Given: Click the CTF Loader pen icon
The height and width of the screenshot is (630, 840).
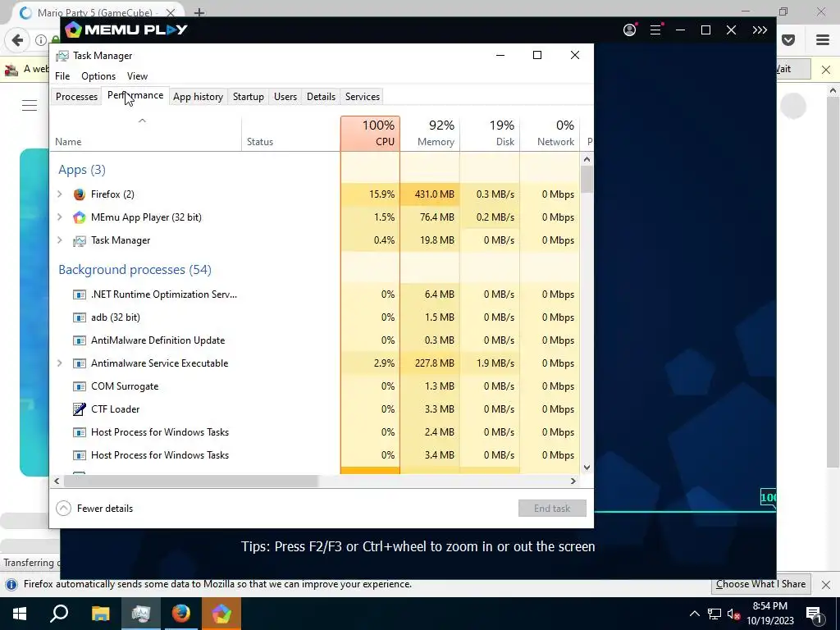Looking at the screenshot, I should [80, 409].
